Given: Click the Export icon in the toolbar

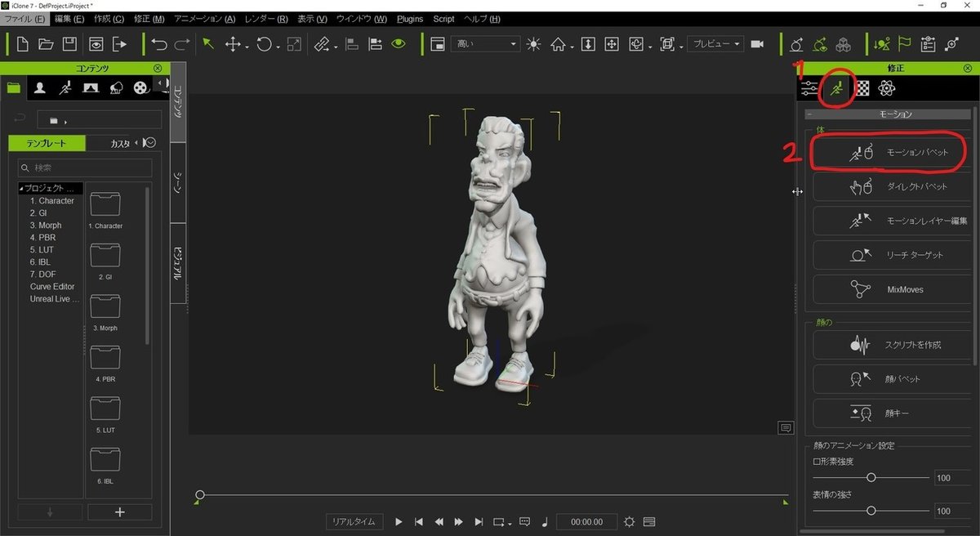Looking at the screenshot, I should click(x=120, y=44).
